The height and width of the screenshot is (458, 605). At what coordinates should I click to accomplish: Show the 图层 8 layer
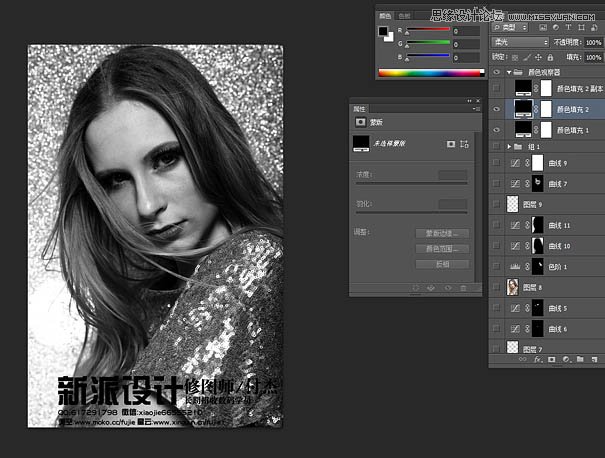pos(497,287)
